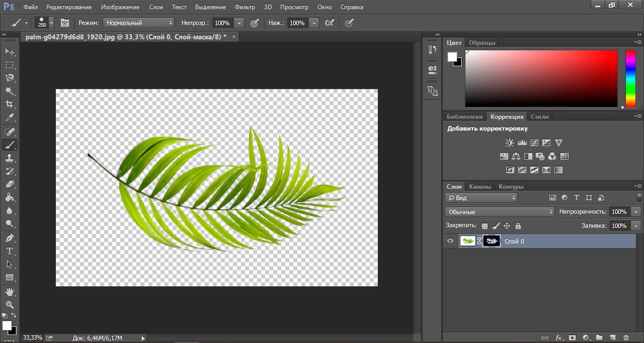Switch to the Стили panel tab
The image size is (644, 343).
(539, 116)
